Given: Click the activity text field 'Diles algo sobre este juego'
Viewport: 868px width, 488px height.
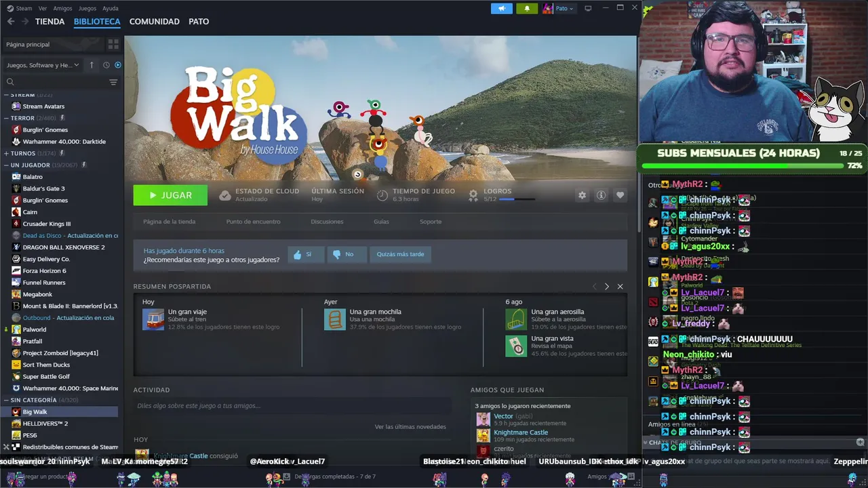Looking at the screenshot, I should tap(292, 405).
